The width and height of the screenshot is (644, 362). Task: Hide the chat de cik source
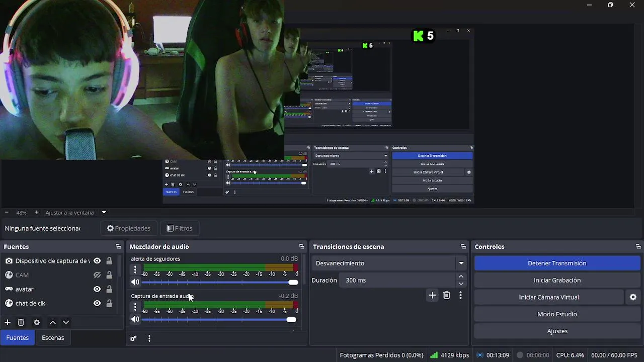coord(97,303)
